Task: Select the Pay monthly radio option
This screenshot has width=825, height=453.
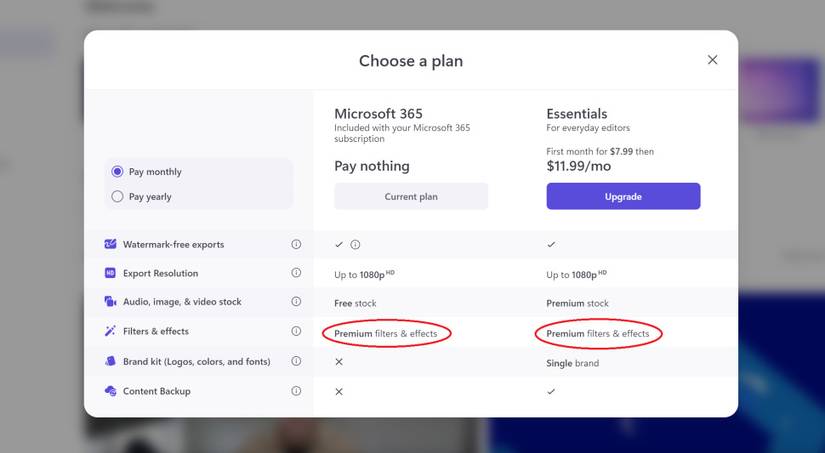Action: point(117,172)
